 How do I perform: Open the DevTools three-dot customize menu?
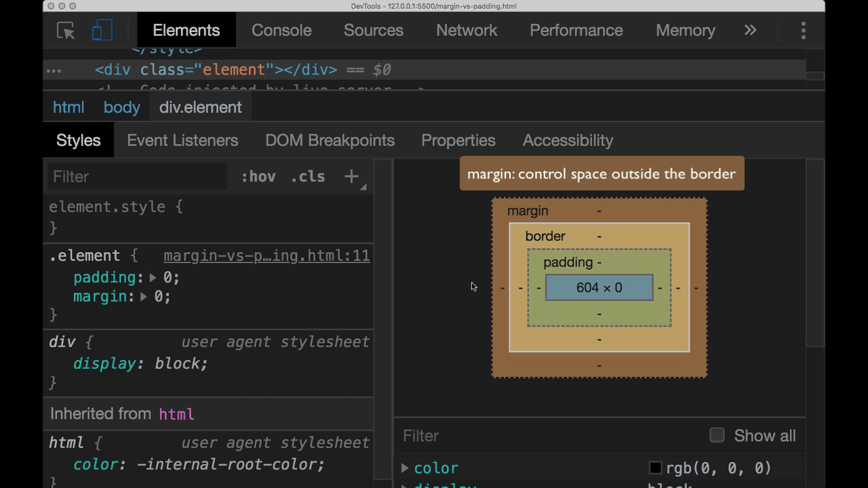tap(803, 30)
